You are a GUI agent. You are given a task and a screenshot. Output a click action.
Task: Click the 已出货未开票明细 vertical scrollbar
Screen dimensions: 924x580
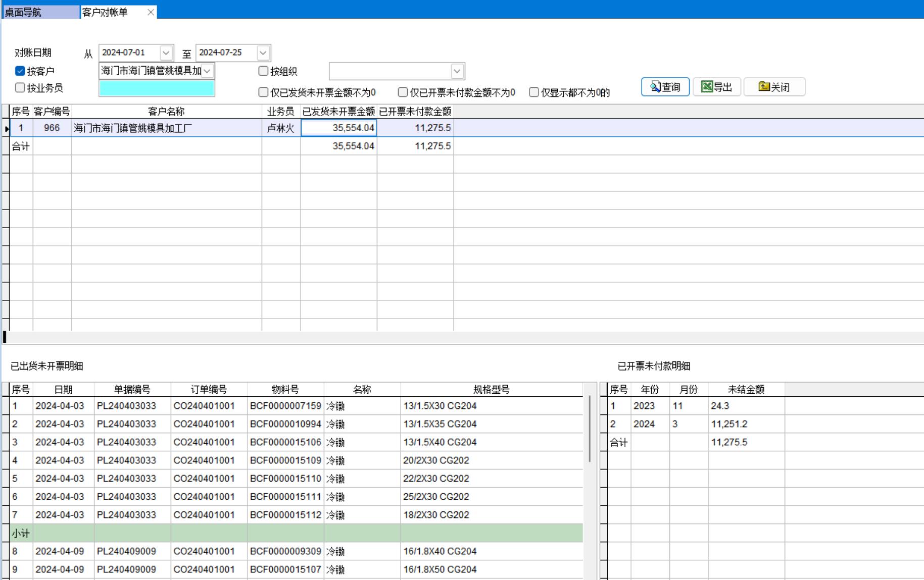(590, 429)
